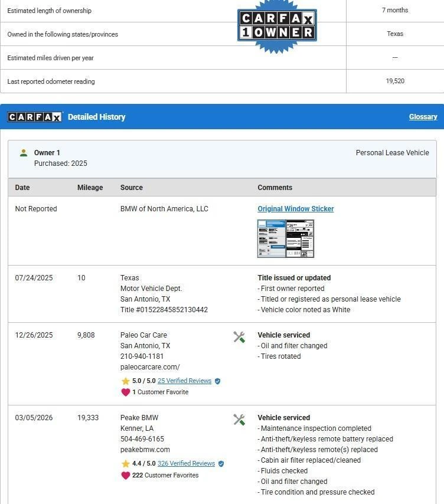Open the 25 Verified Reviews link
The width and height of the screenshot is (444, 504).
(185, 381)
